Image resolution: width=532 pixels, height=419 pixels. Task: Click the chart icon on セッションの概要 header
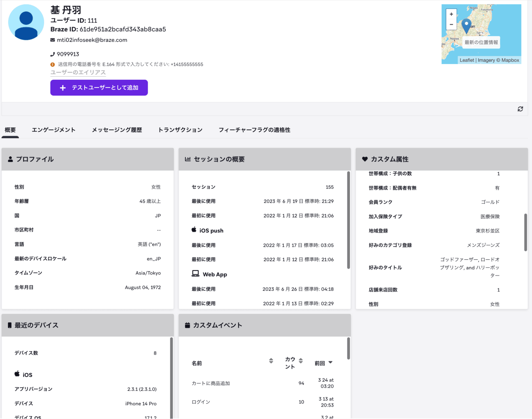tap(188, 159)
